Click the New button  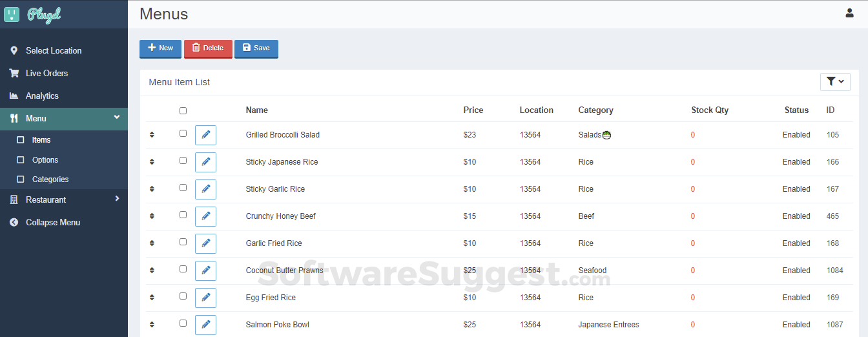click(160, 48)
